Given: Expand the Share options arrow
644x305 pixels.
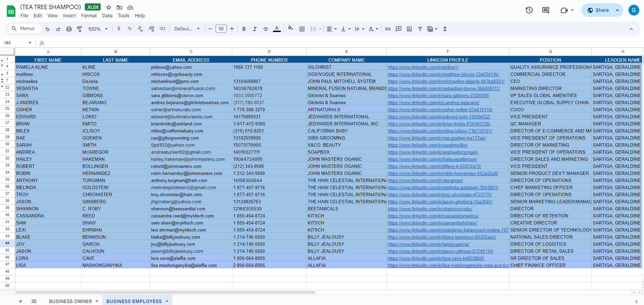Looking at the screenshot, I should click(x=617, y=10).
